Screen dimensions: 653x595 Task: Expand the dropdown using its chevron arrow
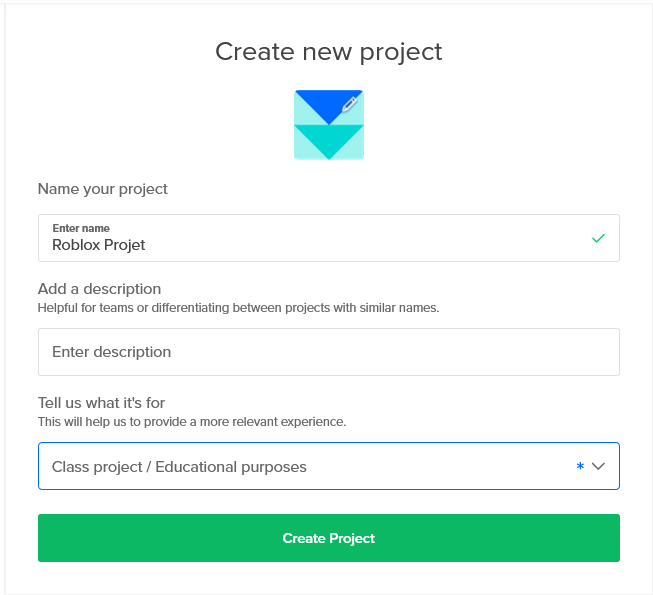tap(598, 466)
